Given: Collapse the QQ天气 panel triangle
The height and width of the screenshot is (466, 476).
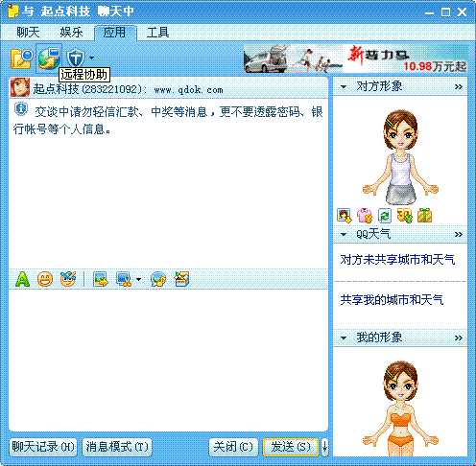Looking at the screenshot, I should (x=344, y=234).
